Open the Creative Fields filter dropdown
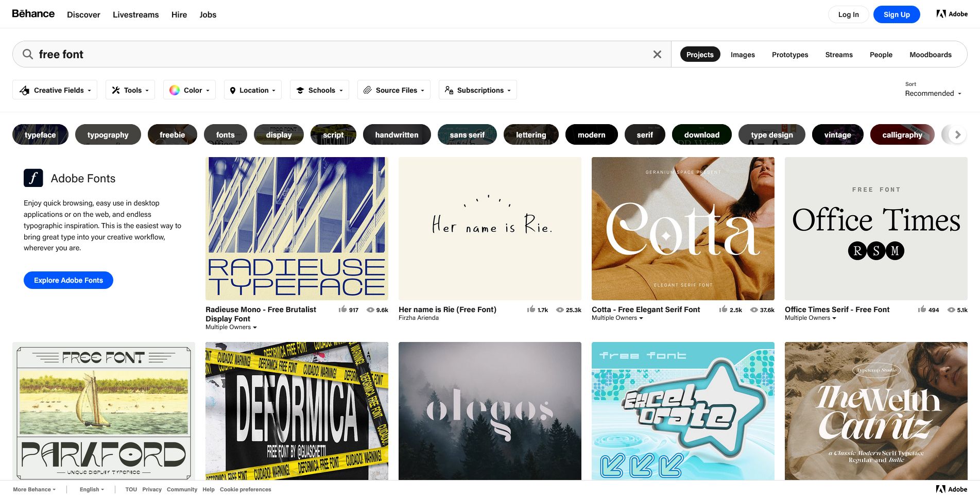980x497 pixels. click(55, 90)
